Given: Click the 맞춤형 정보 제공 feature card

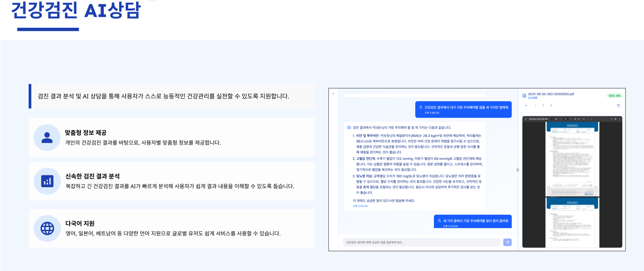Looking at the screenshot, I should click(x=171, y=138).
